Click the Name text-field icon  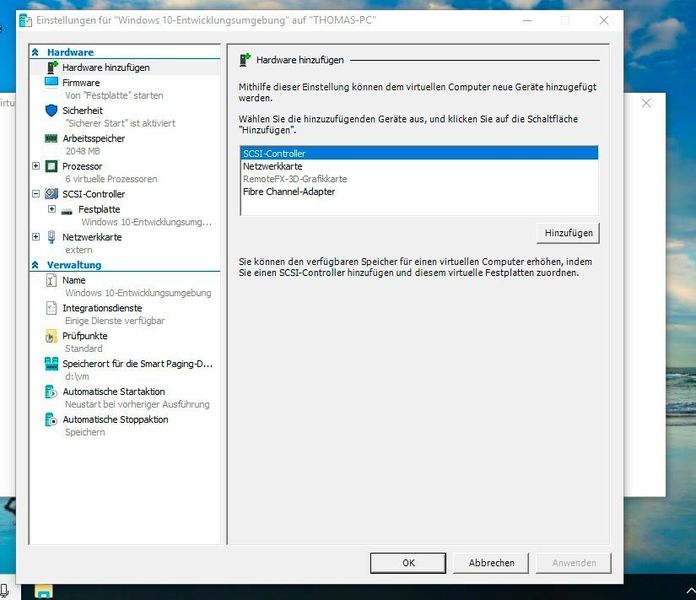[51, 280]
